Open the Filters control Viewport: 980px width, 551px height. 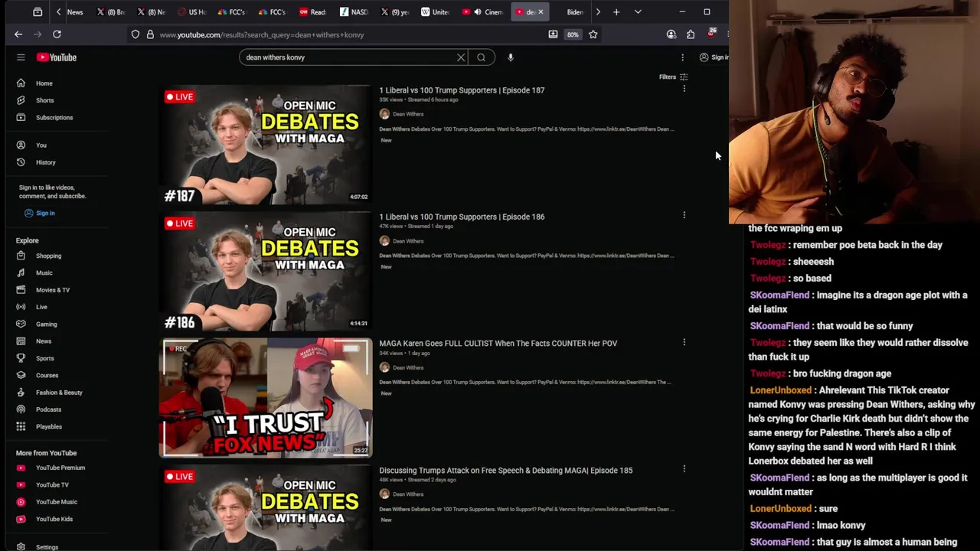coord(674,77)
